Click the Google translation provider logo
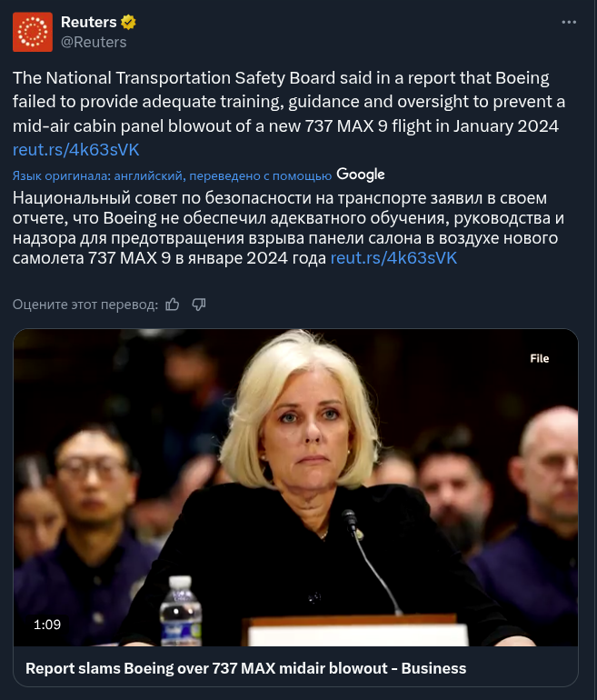Image resolution: width=597 pixels, height=700 pixels. [361, 175]
